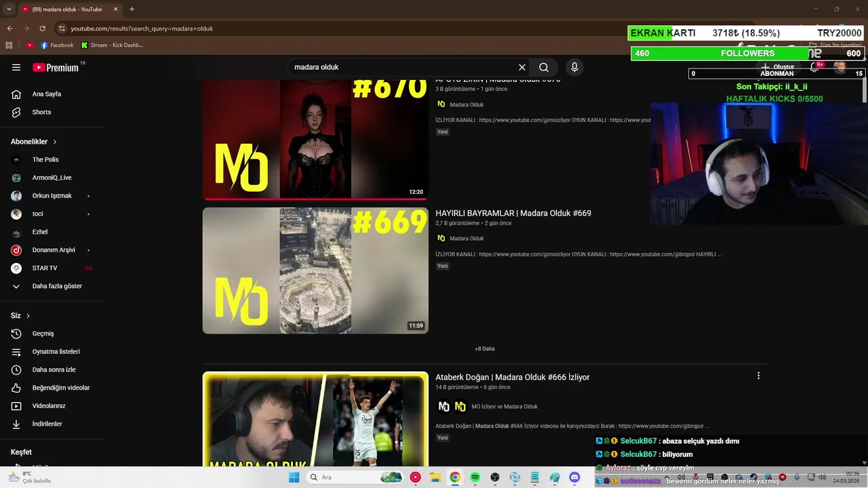
Task: Play the #670 video thumbnail
Action: click(315, 140)
